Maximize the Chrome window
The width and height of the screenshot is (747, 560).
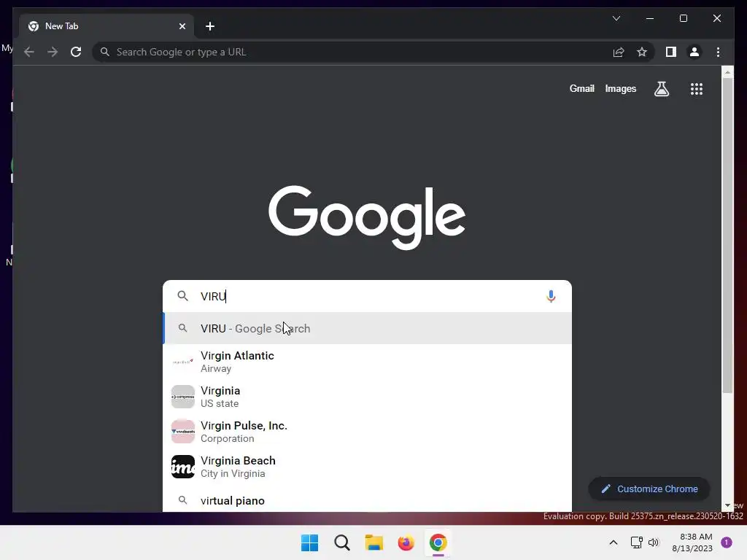pos(683,18)
